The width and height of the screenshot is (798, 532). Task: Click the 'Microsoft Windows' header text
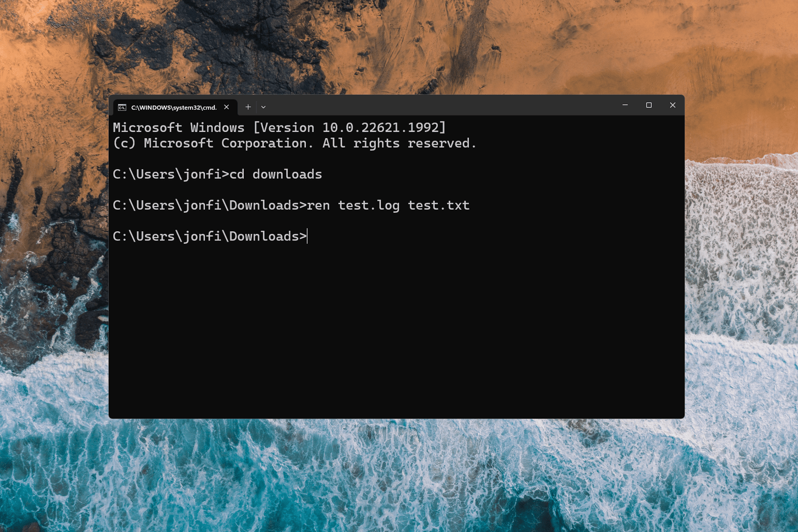[179, 128]
